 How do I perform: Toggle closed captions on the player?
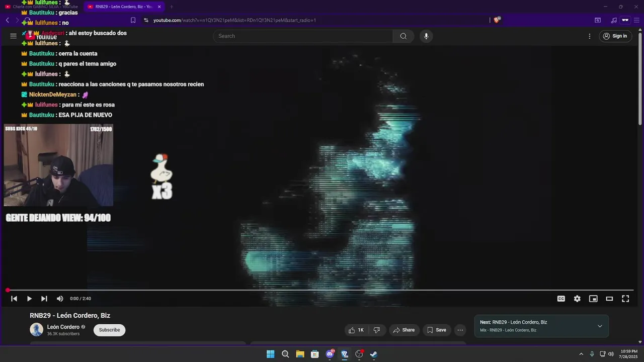point(561,299)
